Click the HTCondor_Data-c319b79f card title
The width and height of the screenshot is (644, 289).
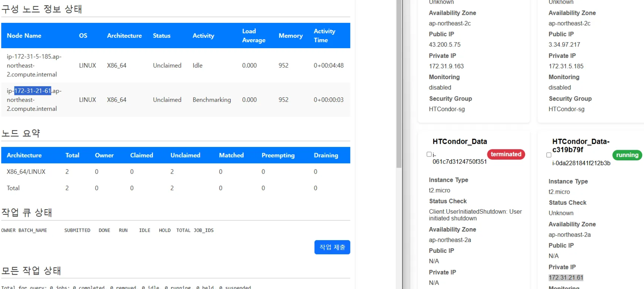pos(581,146)
